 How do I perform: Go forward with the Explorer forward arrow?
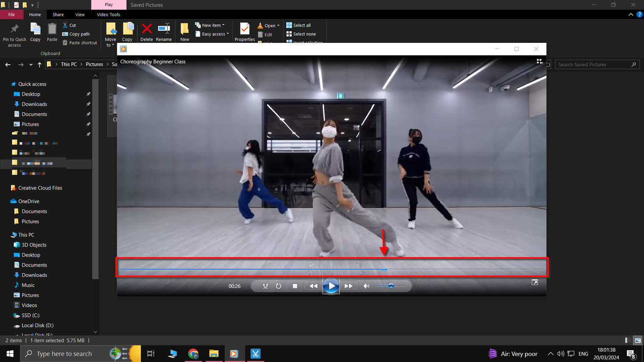coord(21,64)
